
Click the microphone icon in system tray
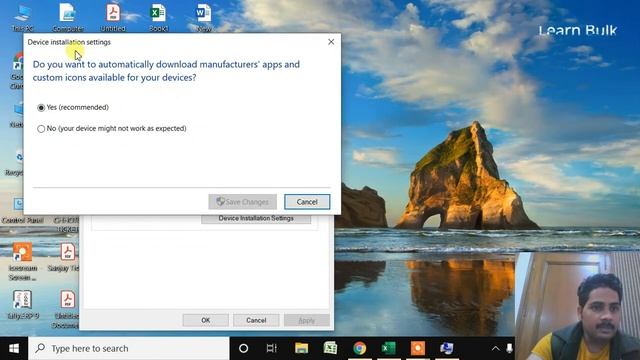pos(509,348)
